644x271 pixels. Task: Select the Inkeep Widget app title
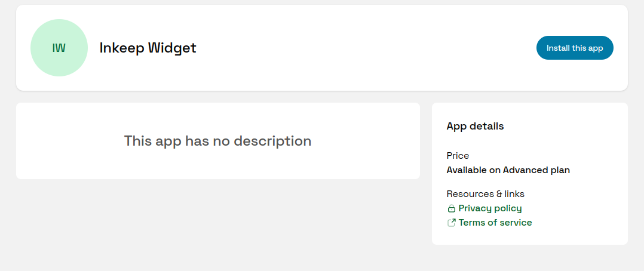148,48
